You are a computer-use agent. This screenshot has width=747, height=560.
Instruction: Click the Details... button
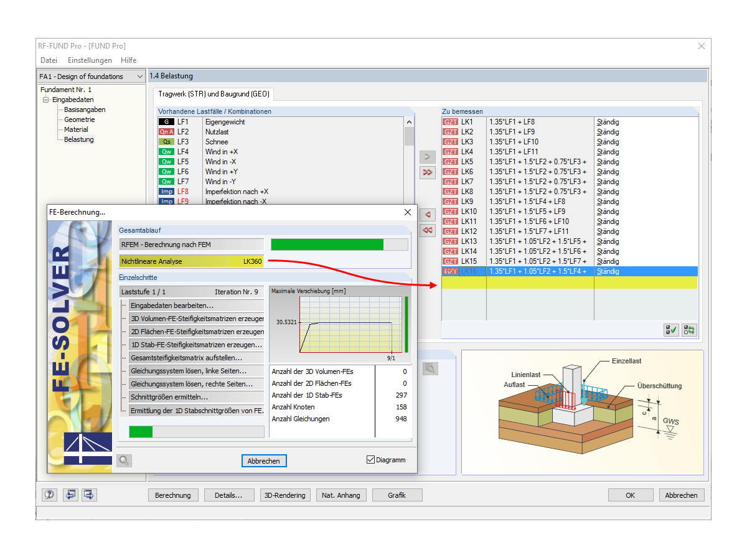pos(229,495)
